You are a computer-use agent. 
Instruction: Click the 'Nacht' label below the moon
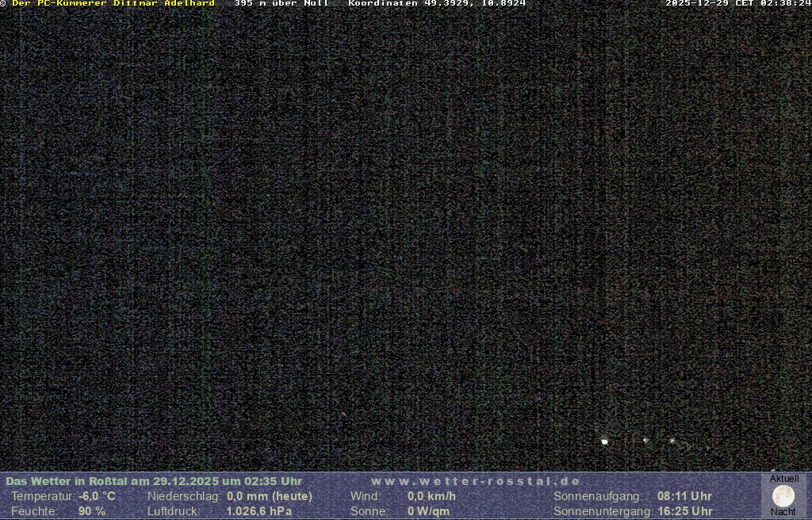(783, 512)
